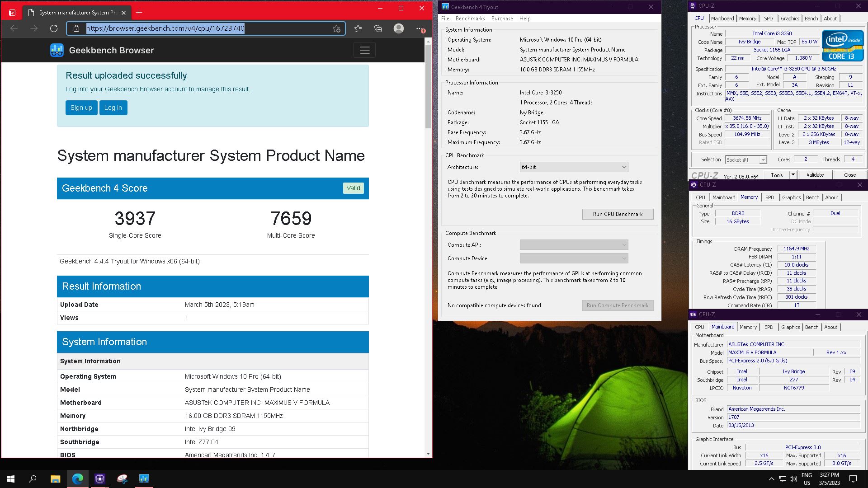Click Run CPU Benchmark button
The image size is (868, 488).
[x=618, y=214]
